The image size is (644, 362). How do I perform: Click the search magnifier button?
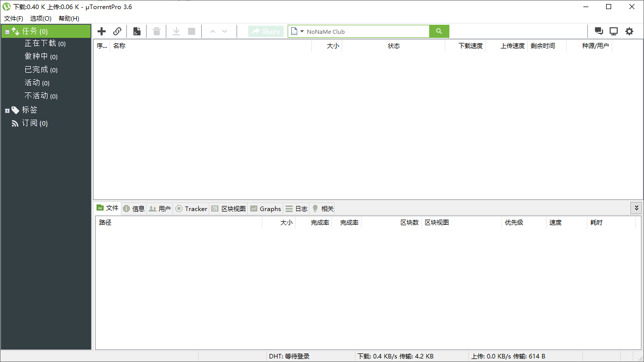click(438, 31)
